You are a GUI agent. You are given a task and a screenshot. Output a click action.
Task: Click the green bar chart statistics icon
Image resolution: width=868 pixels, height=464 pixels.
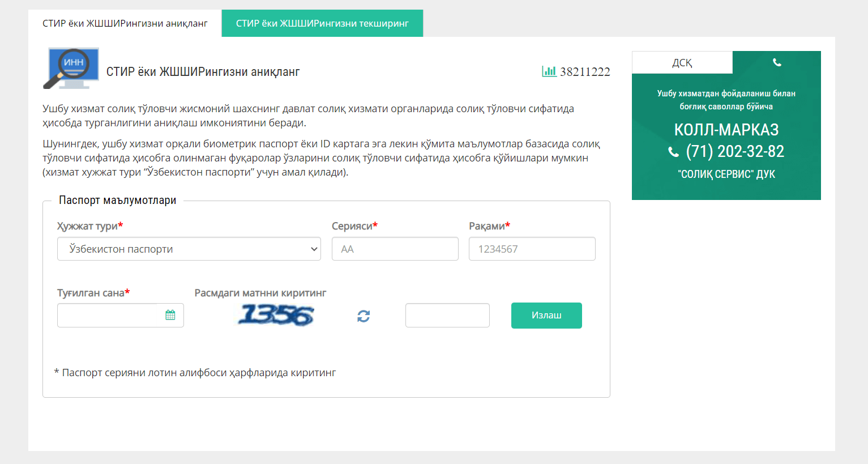point(549,71)
